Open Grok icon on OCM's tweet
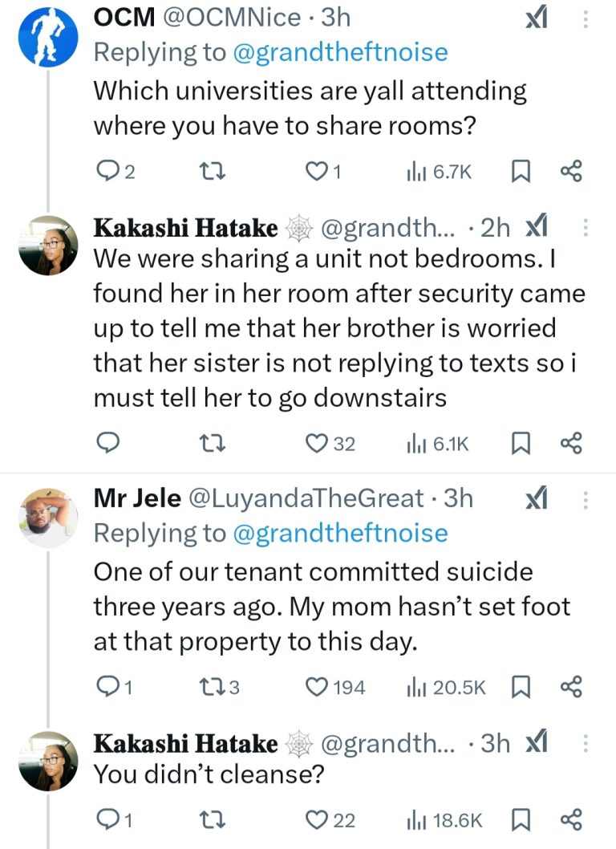Image resolution: width=616 pixels, height=849 pixels. (536, 17)
